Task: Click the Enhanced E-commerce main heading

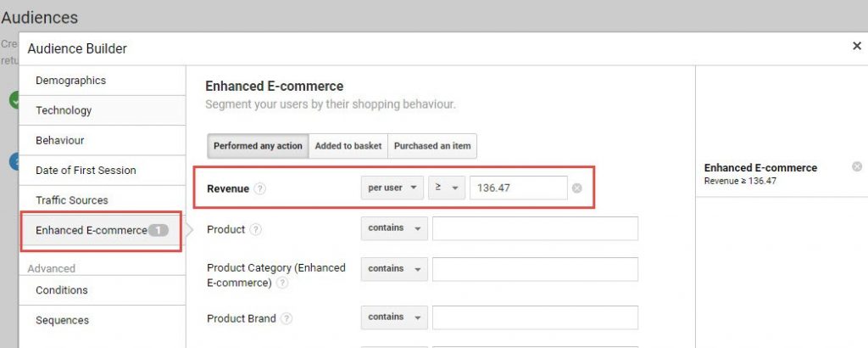Action: pos(275,87)
